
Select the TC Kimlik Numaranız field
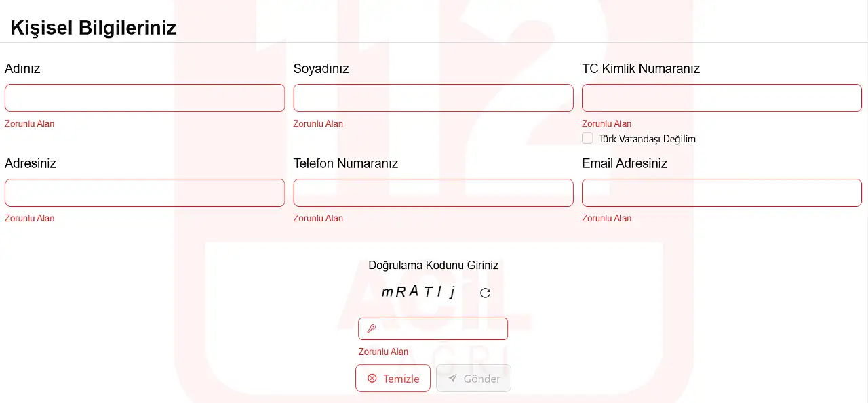tap(722, 98)
